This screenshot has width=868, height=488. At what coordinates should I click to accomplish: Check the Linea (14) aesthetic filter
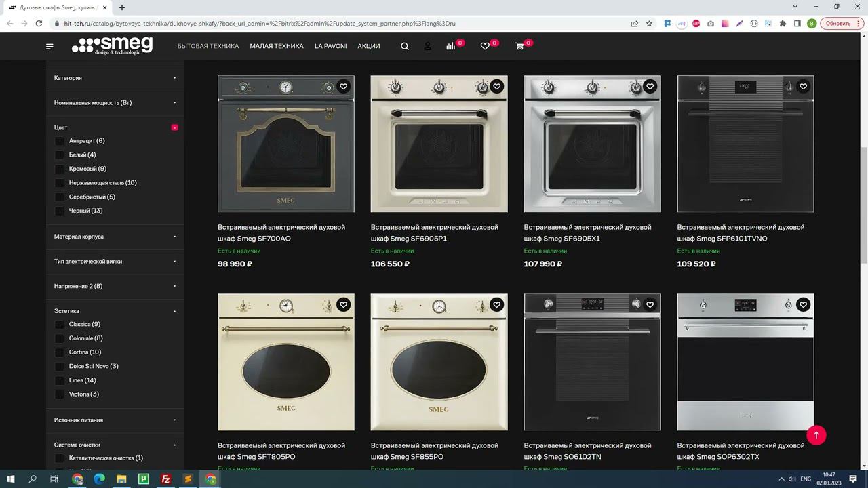coord(60,380)
